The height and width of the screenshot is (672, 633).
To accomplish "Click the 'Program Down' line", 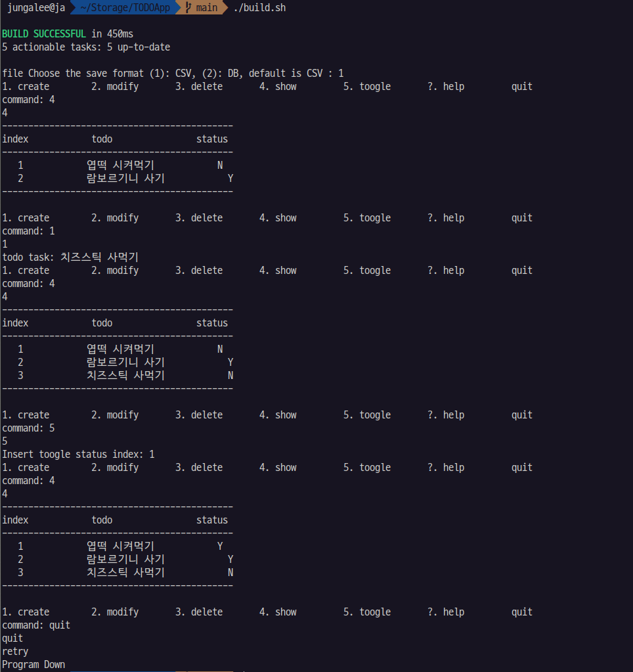I will pyautogui.click(x=33, y=665).
